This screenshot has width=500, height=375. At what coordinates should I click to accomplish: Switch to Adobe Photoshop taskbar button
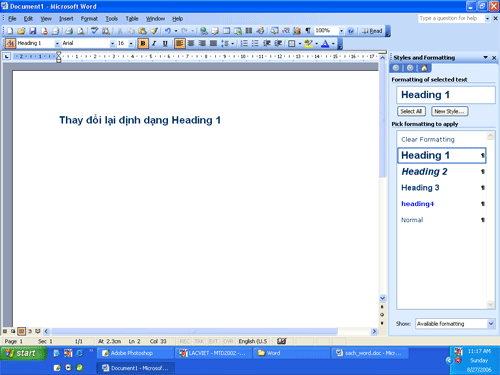click(135, 353)
